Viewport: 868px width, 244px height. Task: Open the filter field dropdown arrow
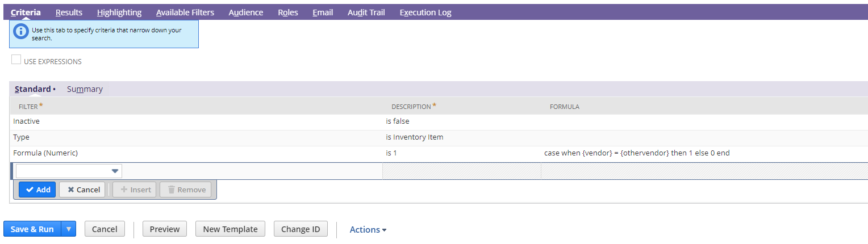click(x=115, y=171)
